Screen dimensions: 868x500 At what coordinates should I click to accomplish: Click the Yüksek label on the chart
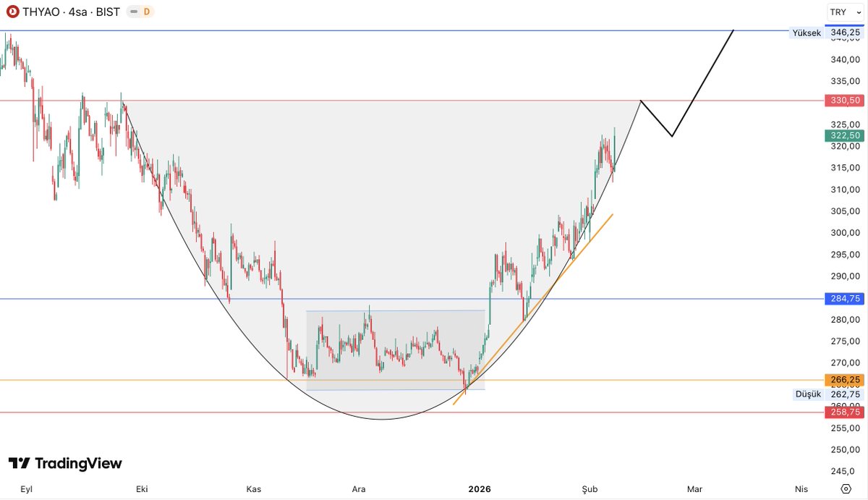click(807, 32)
